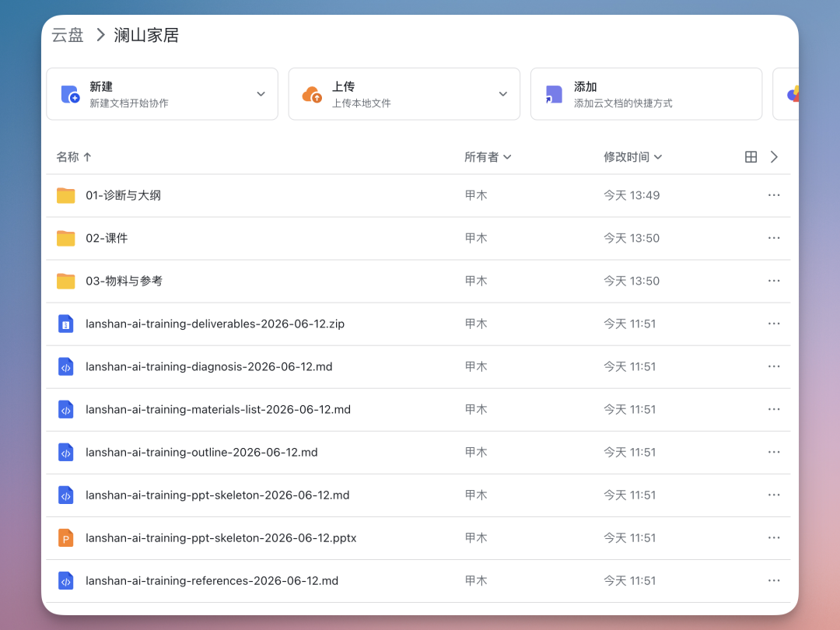Image resolution: width=840 pixels, height=630 pixels.
Task: Open lanshan-ai-training-materials-list-2026-06-12.md
Action: [x=218, y=410]
